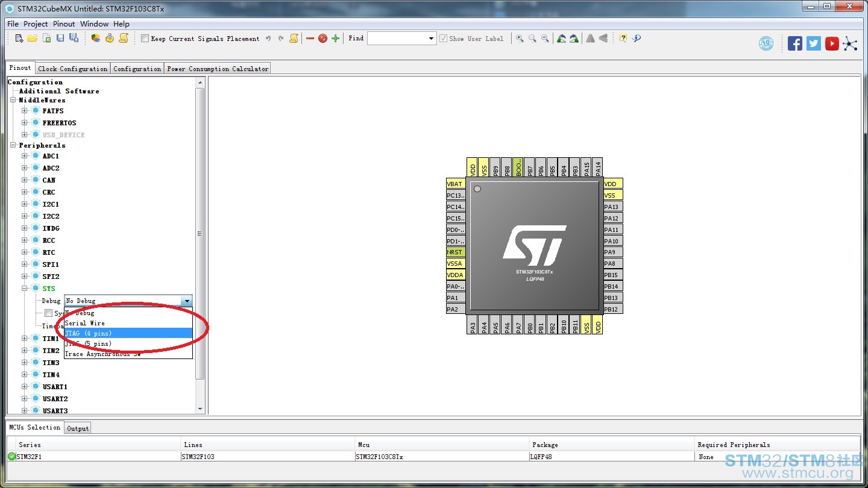
Task: Select JTAG (4 pins) debug option
Action: (128, 333)
